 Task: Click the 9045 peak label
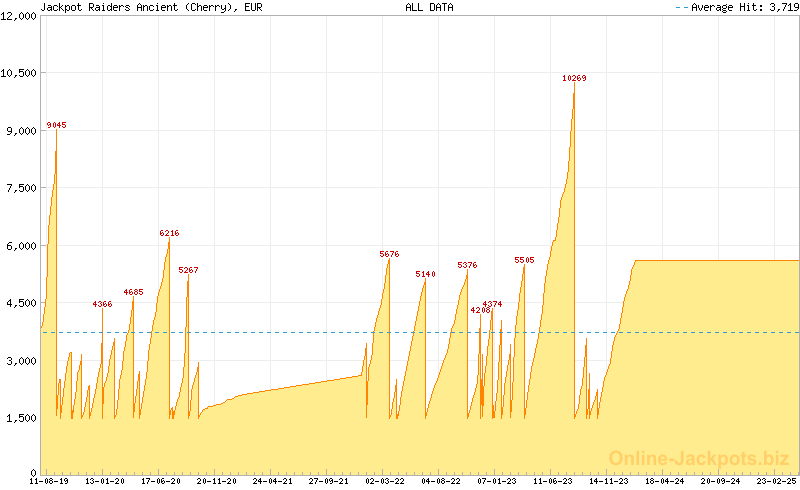[x=56, y=125]
